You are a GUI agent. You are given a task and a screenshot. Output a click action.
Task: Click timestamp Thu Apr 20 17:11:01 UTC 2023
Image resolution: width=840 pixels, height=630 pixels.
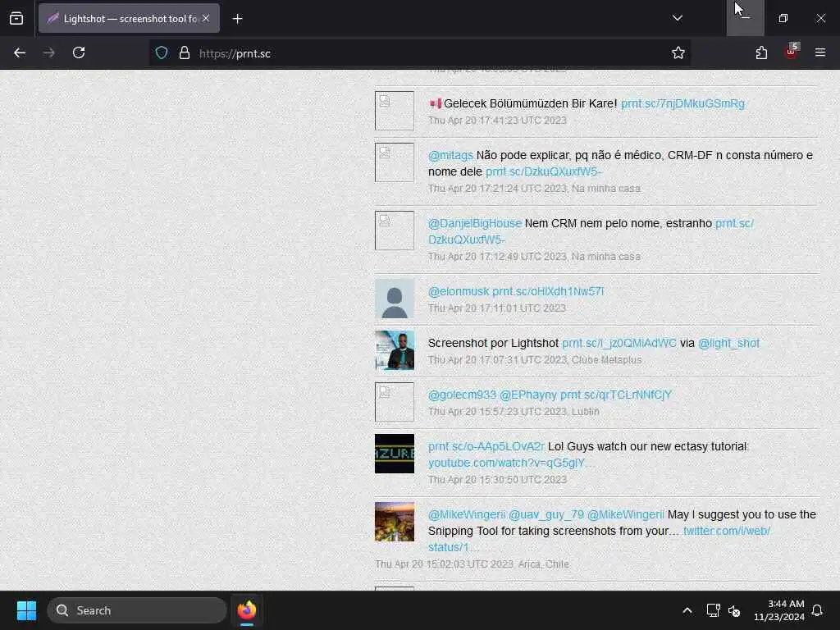coord(496,308)
